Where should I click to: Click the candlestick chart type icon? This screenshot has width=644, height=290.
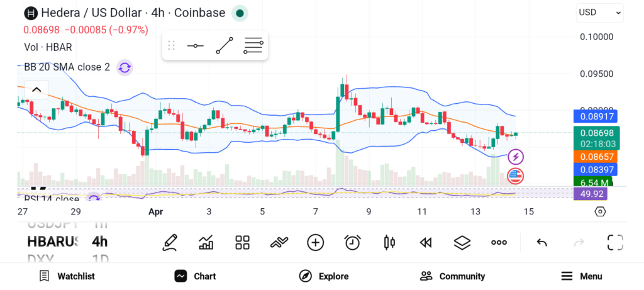click(389, 242)
